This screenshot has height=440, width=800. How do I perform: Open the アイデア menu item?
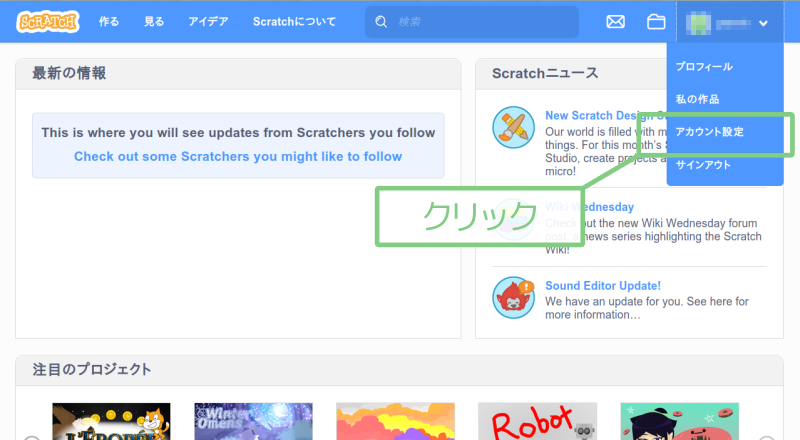click(x=208, y=21)
